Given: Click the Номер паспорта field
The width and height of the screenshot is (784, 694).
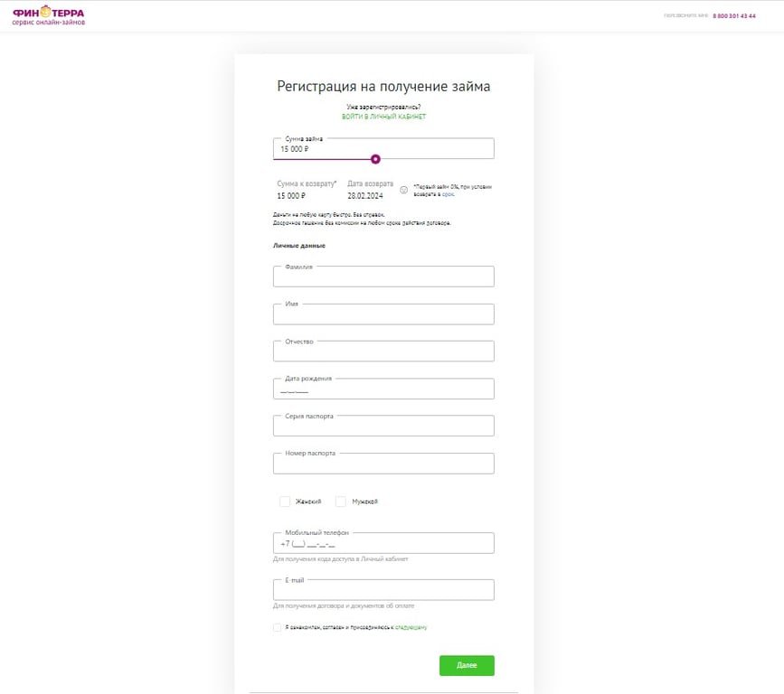Looking at the screenshot, I should click(x=383, y=464).
